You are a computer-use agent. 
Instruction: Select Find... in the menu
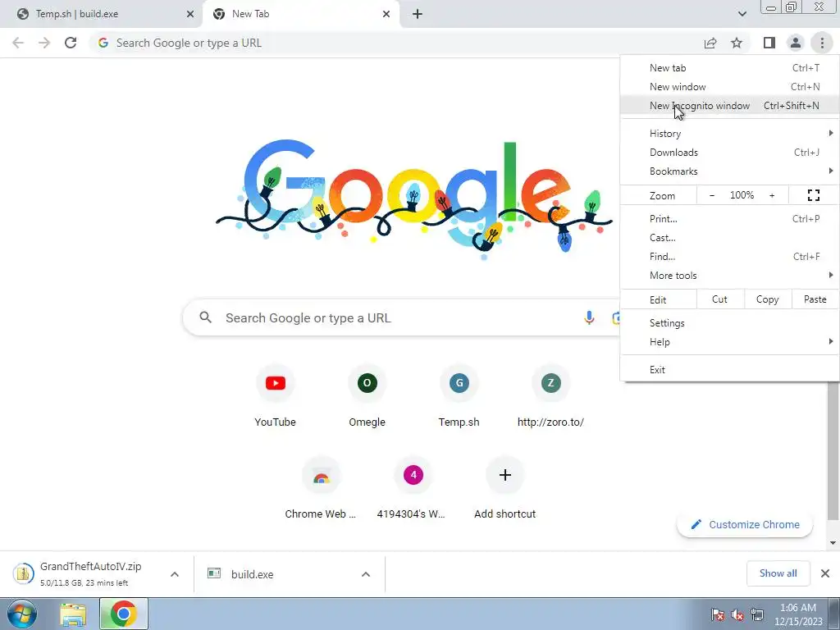click(729, 257)
